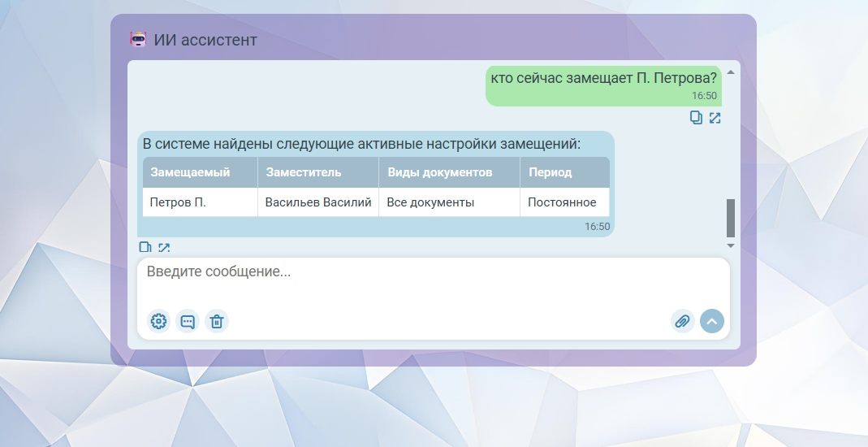The image size is (868, 447).
Task: Click the robot icon beside ИИ ассистент
Action: pos(139,39)
